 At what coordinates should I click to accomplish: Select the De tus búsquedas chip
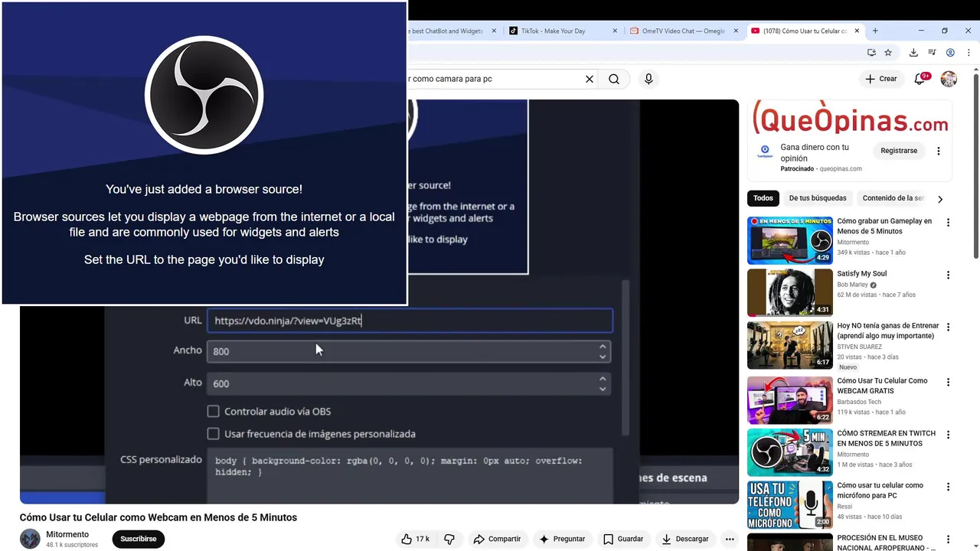(818, 198)
